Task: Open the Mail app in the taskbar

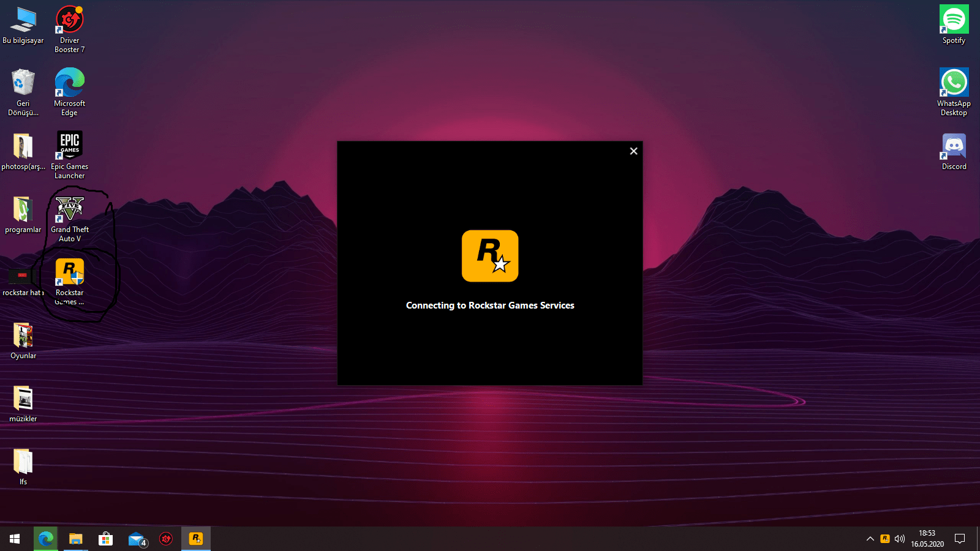Action: [137, 539]
